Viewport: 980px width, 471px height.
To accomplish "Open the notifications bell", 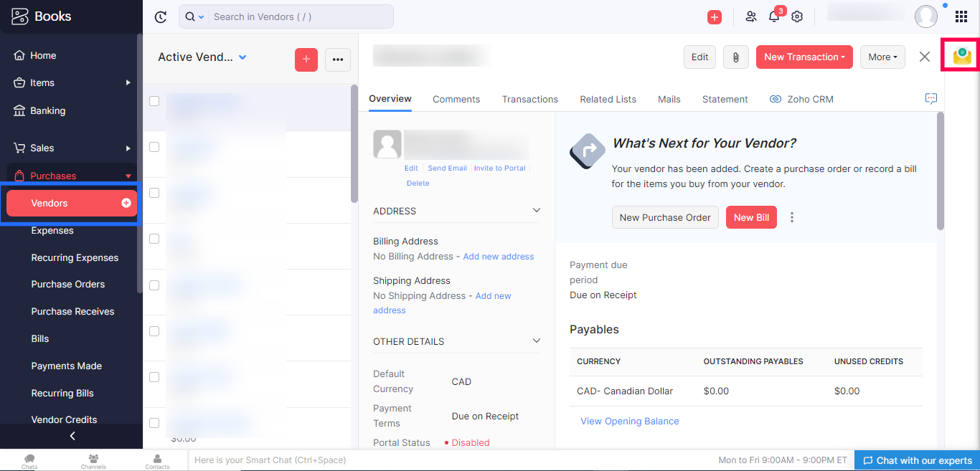I will (x=774, y=16).
